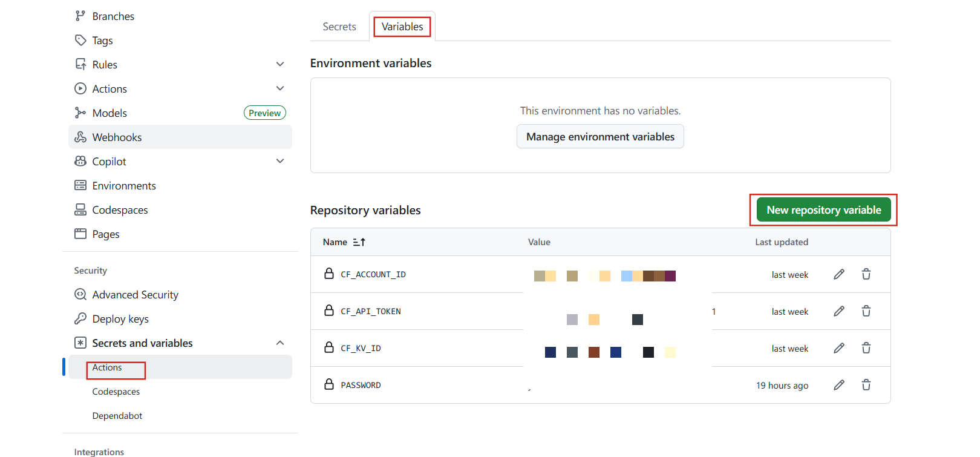The image size is (980, 457).
Task: Open the Environments settings page
Action: click(124, 186)
